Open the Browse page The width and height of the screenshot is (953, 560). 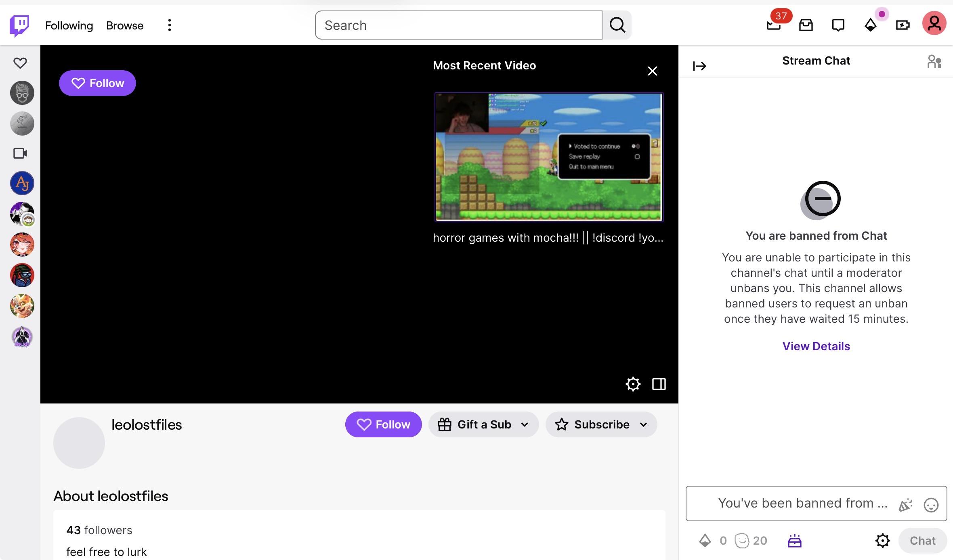click(125, 25)
